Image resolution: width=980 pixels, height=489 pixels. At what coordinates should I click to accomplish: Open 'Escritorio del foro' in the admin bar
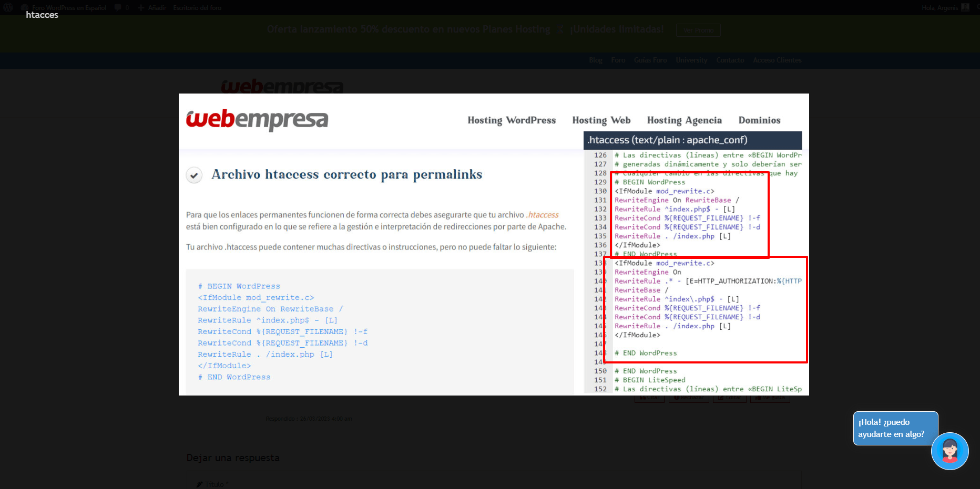point(197,7)
